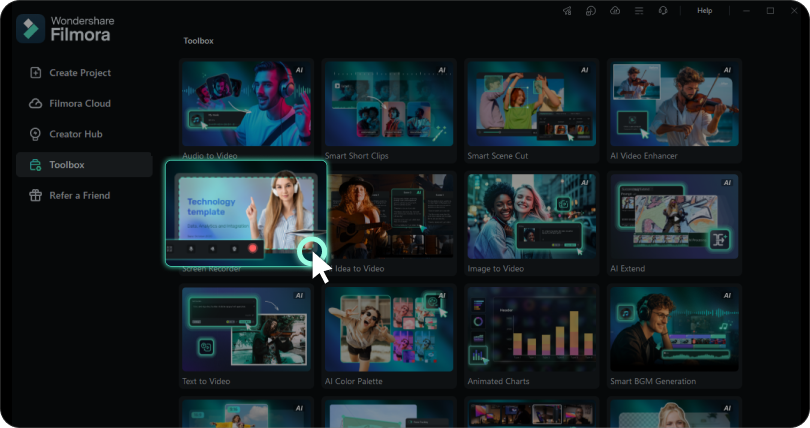
Task: Click the account/lock circle icon in title bar
Action: pos(591,11)
